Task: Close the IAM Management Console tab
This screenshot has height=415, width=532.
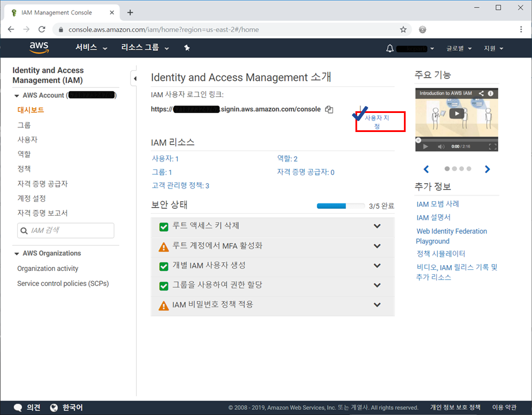Action: (111, 13)
